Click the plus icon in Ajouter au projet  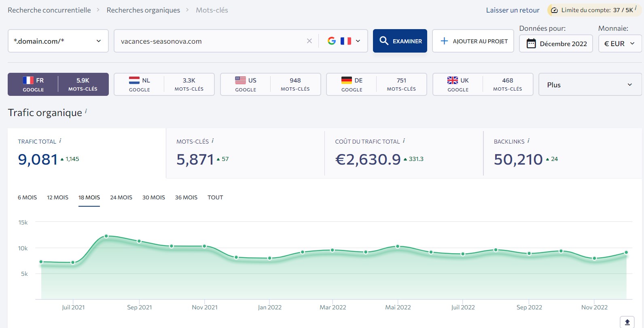click(444, 41)
